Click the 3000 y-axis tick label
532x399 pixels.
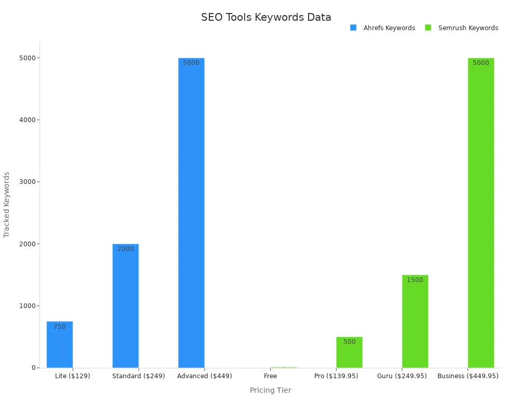pyautogui.click(x=28, y=182)
